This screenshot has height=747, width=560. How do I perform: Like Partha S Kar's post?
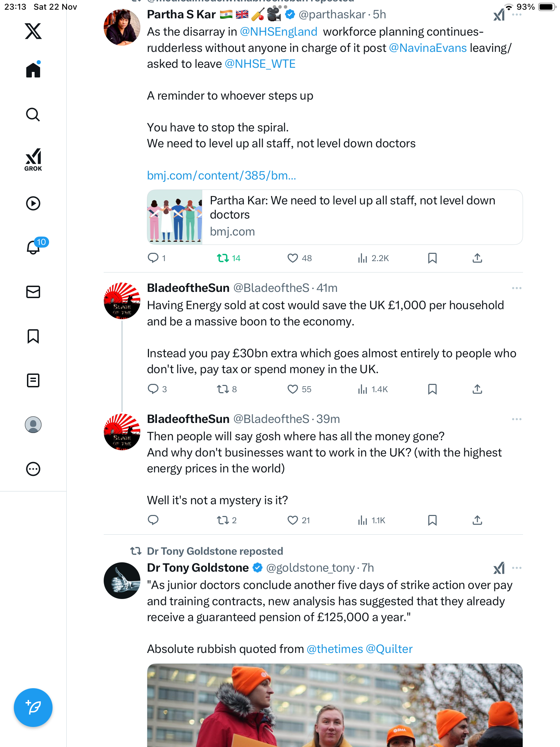[x=293, y=258]
